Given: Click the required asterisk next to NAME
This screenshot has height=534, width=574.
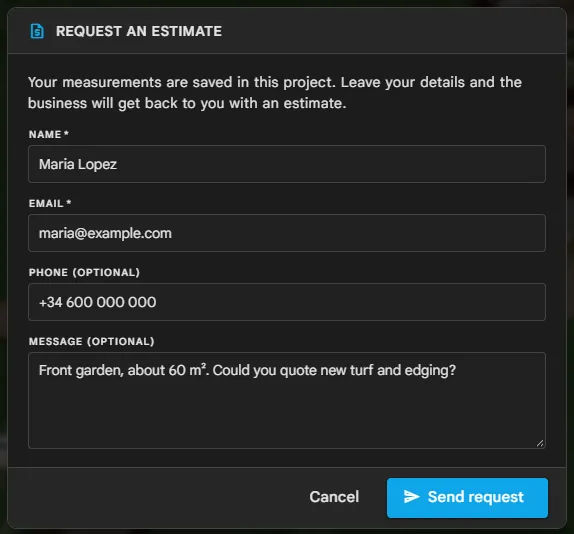Looking at the screenshot, I should (x=66, y=133).
